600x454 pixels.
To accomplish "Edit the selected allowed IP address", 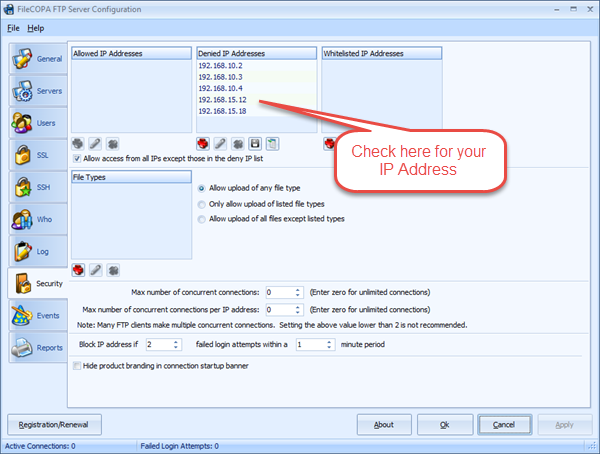I will click(x=95, y=144).
